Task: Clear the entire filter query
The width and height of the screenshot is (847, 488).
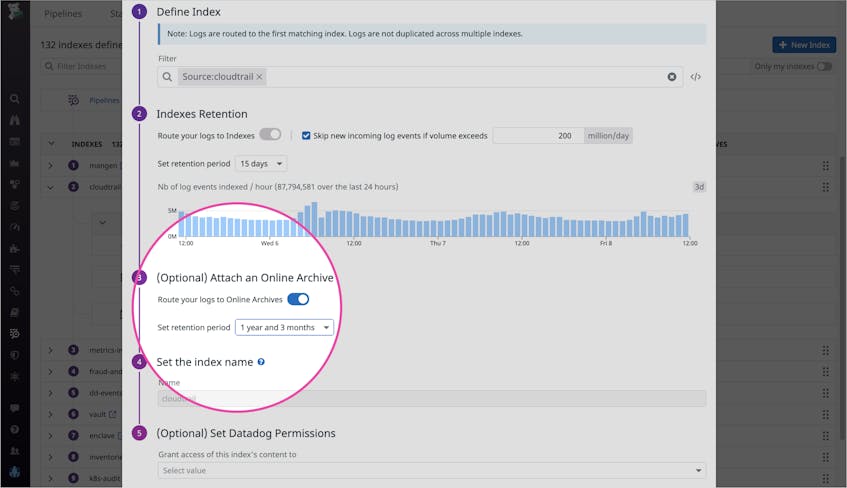Action: [671, 77]
